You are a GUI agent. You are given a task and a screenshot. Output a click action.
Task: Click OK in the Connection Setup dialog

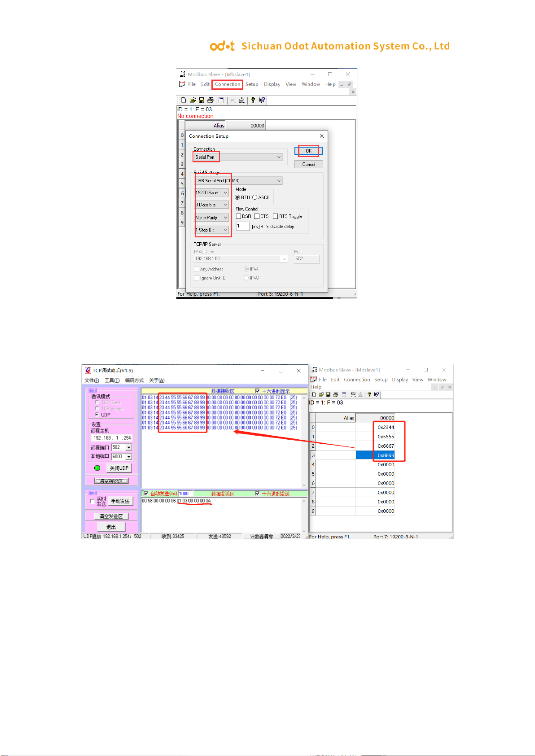[309, 151]
